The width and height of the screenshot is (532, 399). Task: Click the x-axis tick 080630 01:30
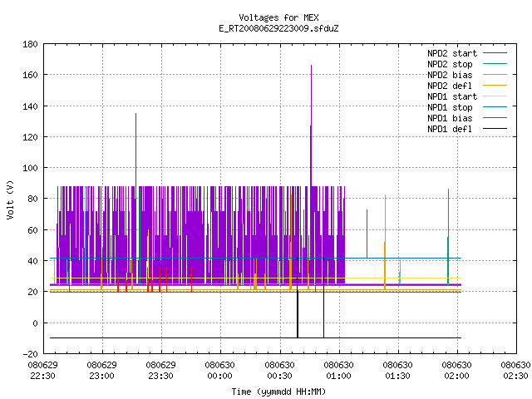397,371
